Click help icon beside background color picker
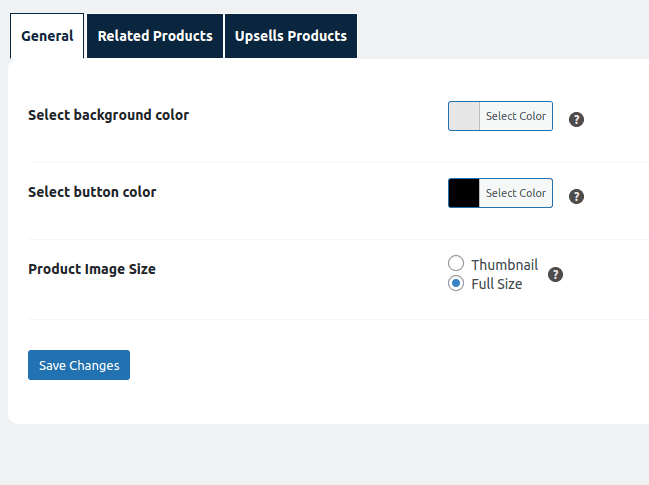 point(576,119)
